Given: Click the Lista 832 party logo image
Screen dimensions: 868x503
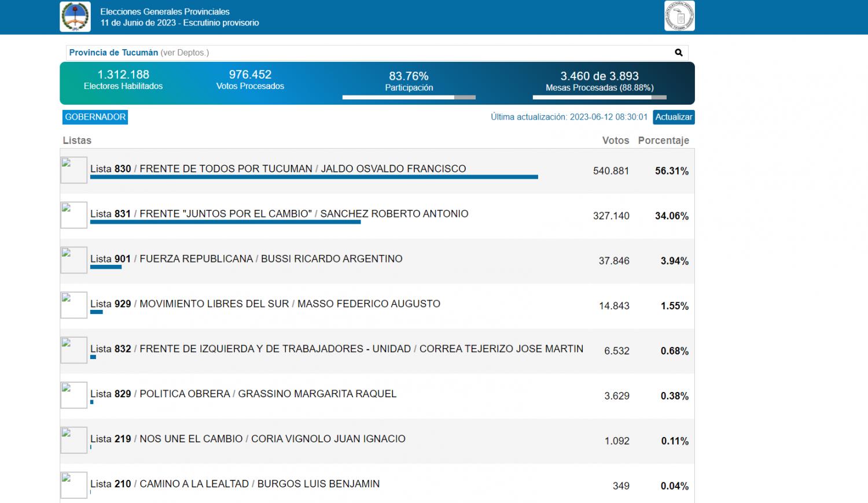Looking at the screenshot, I should (74, 350).
